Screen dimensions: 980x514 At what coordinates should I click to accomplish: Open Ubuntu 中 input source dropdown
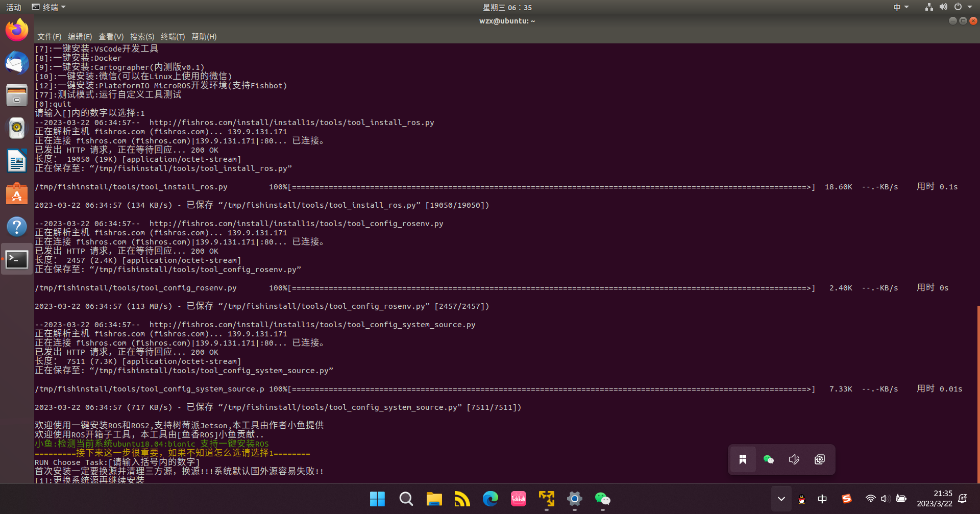coord(901,7)
